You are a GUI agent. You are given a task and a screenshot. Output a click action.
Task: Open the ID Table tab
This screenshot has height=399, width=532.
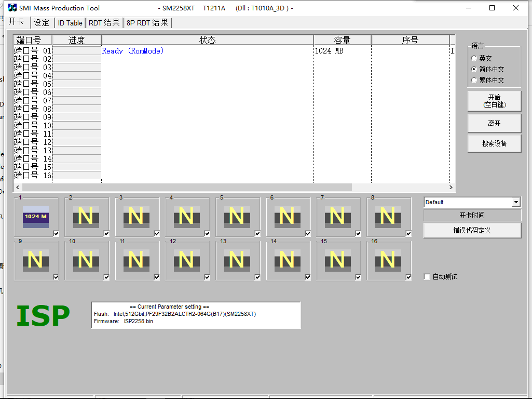coord(70,23)
